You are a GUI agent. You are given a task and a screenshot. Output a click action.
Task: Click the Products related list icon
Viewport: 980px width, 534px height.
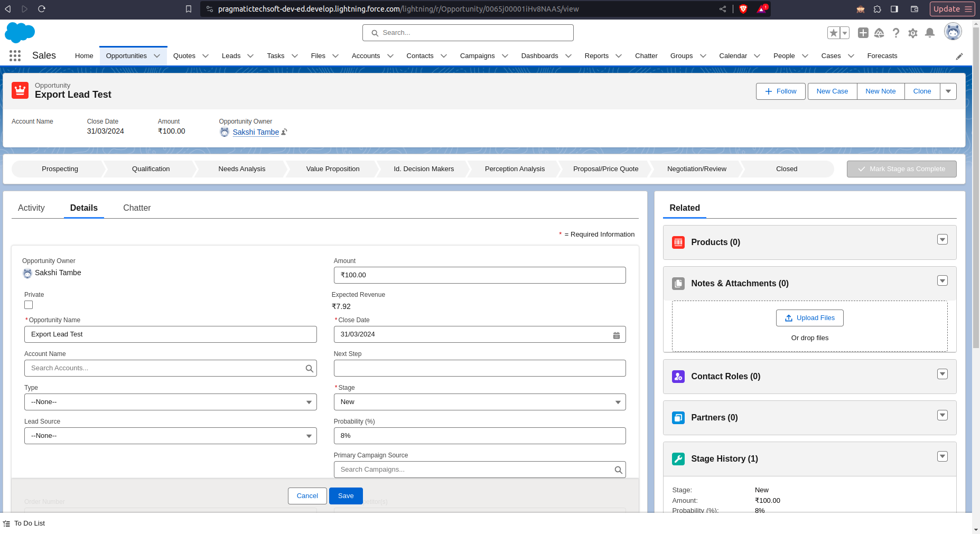678,242
